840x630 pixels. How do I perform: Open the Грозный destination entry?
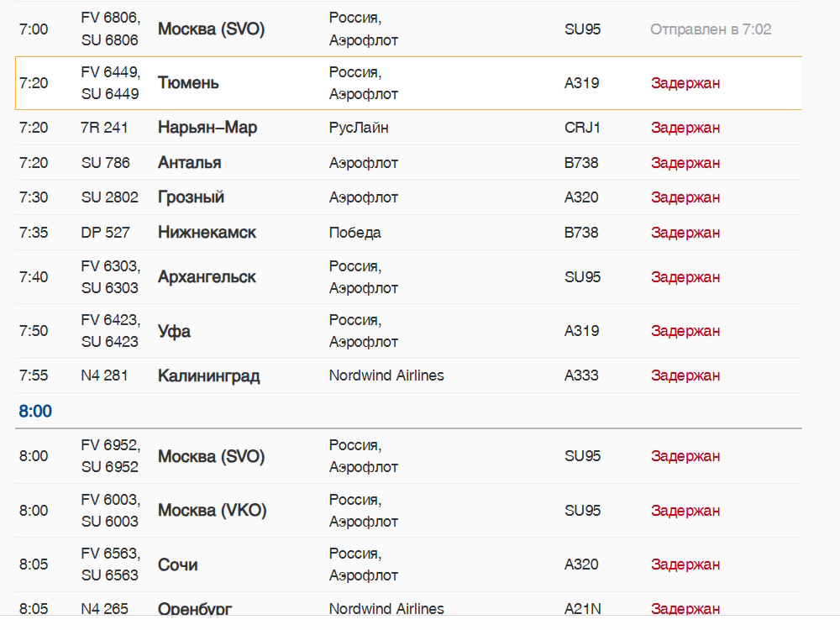(x=191, y=197)
